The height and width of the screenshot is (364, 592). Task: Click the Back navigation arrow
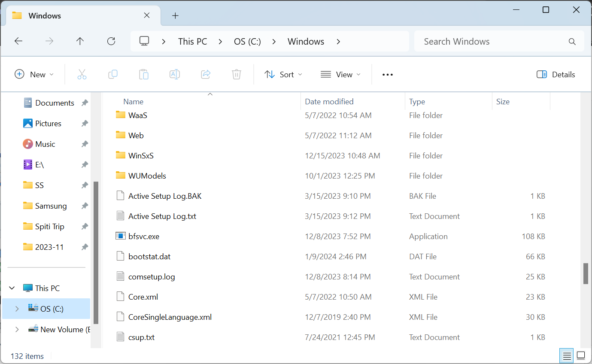pos(18,41)
